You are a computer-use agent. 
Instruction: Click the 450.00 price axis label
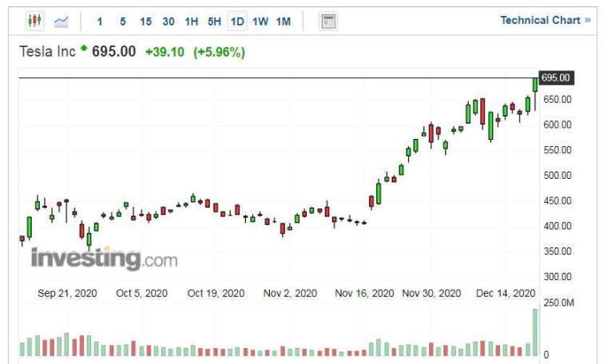[557, 201]
